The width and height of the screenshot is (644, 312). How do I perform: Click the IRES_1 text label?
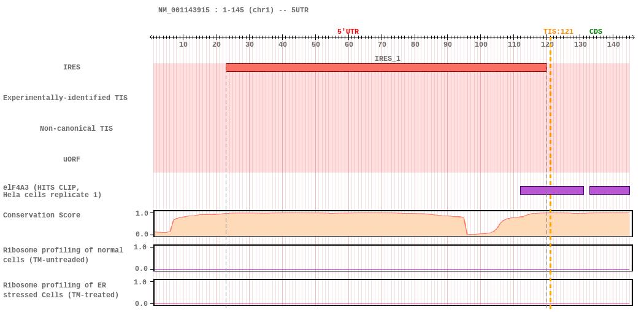point(387,59)
